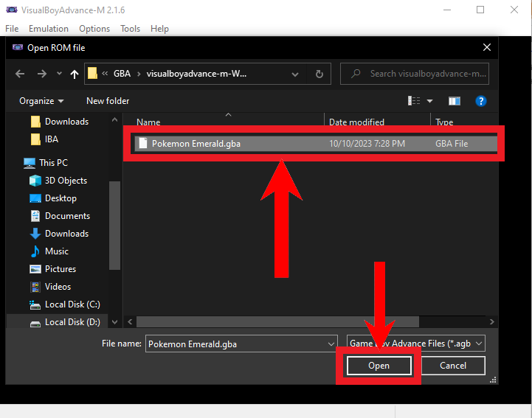Open view options dropdown arrow
532x418 pixels.
[429, 101]
